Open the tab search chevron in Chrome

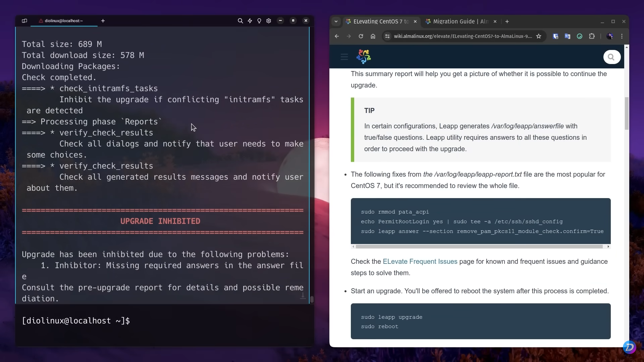pos(336,21)
